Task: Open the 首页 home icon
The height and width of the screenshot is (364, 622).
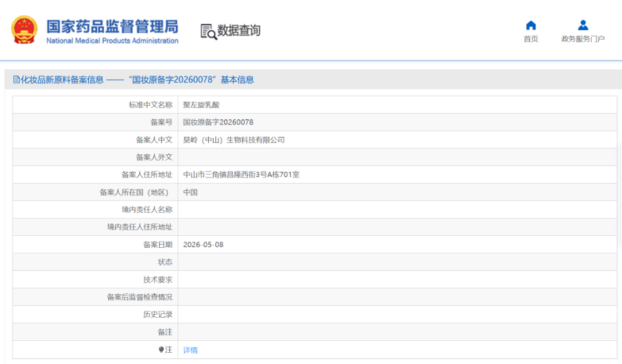Action: (531, 25)
